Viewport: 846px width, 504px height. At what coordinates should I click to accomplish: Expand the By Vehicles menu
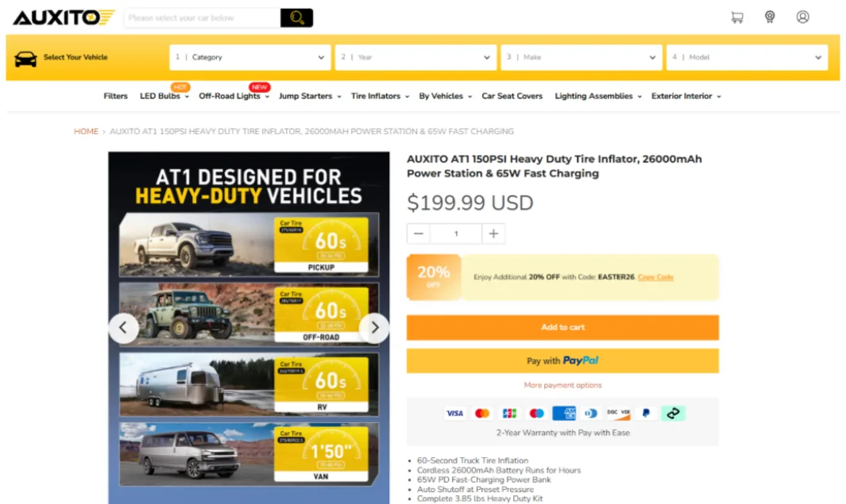(x=445, y=96)
